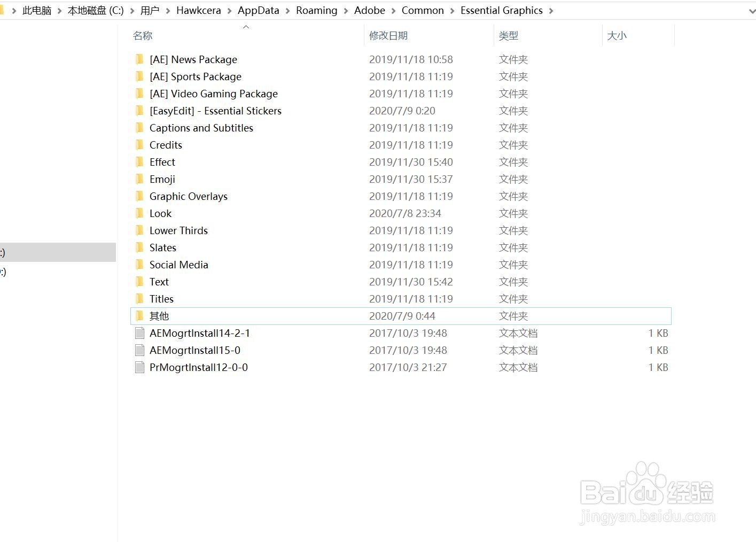The height and width of the screenshot is (542, 756).
Task: Click the Captions and Subtitles folder icon
Action: (x=139, y=128)
